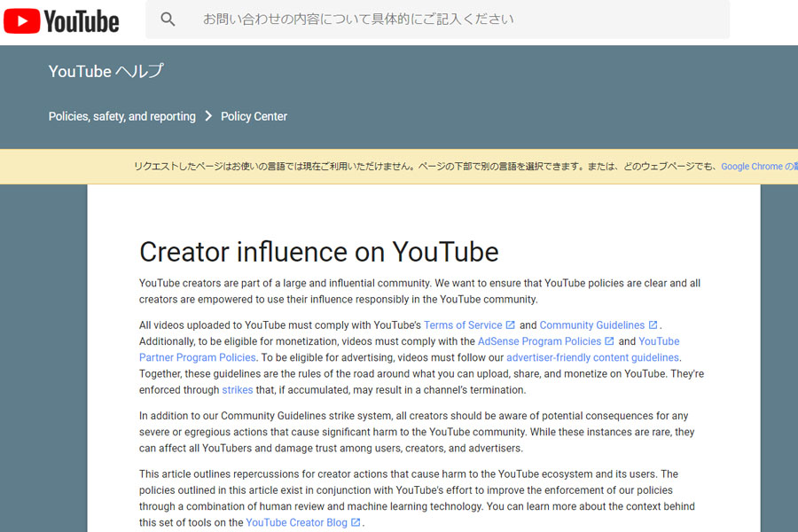Viewport: 798px width, 532px height.
Task: Click the external link icon after Terms of Service
Action: tap(511, 325)
